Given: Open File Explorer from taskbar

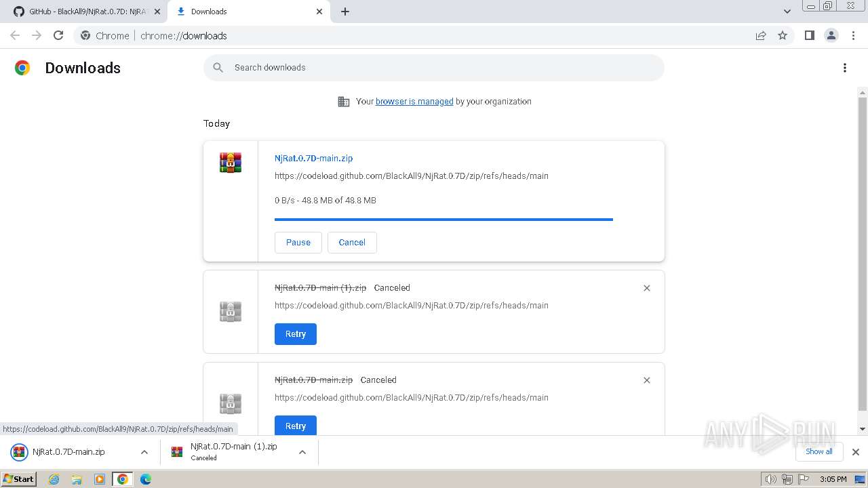Looking at the screenshot, I should (77, 479).
